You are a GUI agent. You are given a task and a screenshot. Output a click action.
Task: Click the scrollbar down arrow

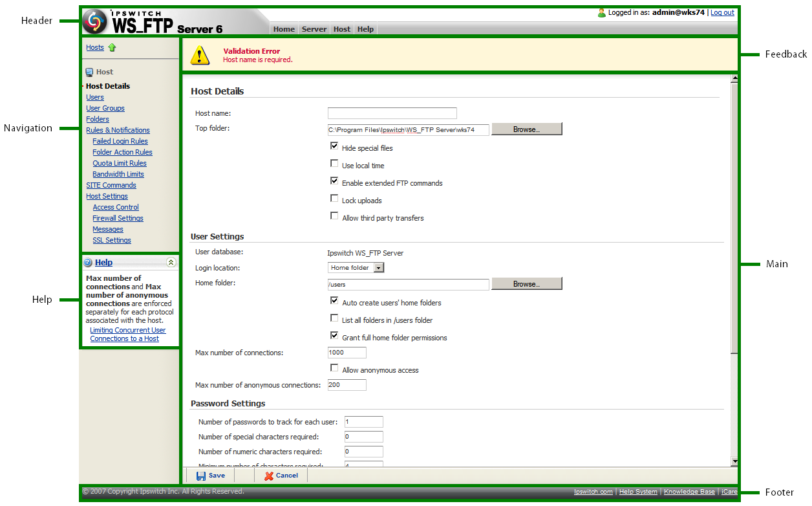point(734,461)
